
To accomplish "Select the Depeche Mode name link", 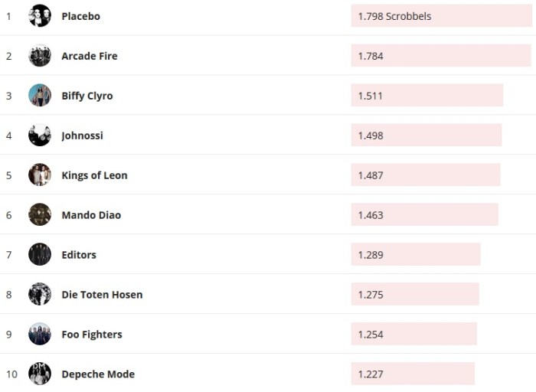I will tap(98, 374).
